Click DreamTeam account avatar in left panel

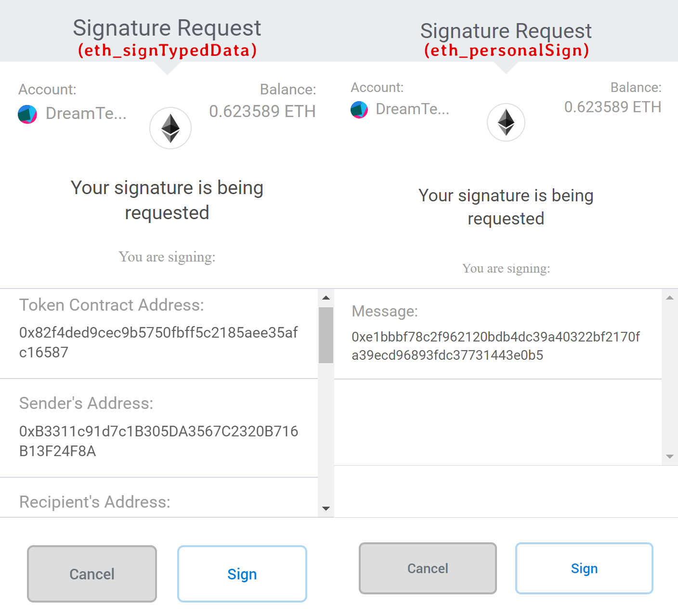coord(27,114)
